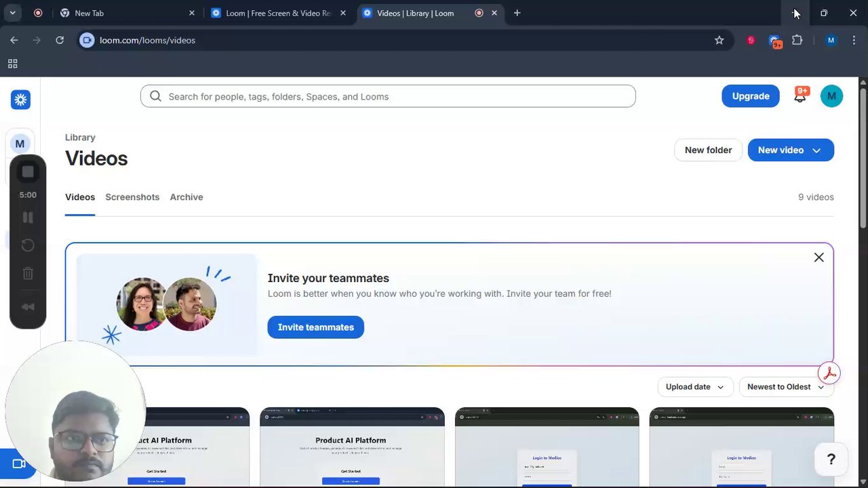Close the Videos | Library | Loom tab
The height and width of the screenshot is (488, 868).
[x=494, y=13]
